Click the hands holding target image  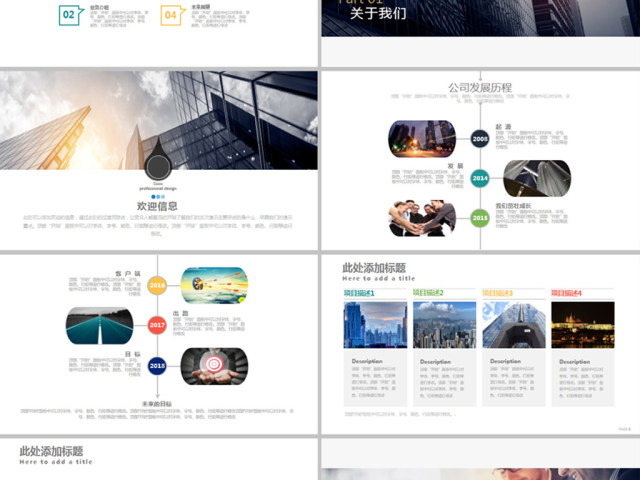pos(214,366)
